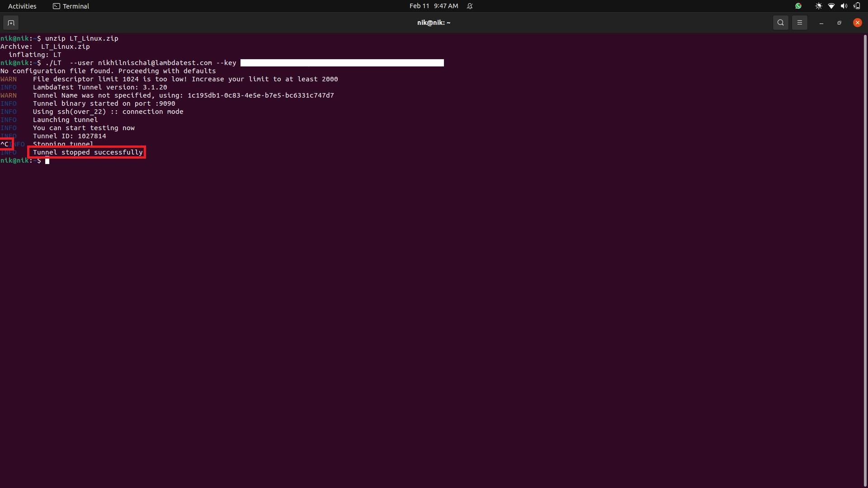The height and width of the screenshot is (488, 868).
Task: Click the night light brightness icon
Action: [818, 6]
